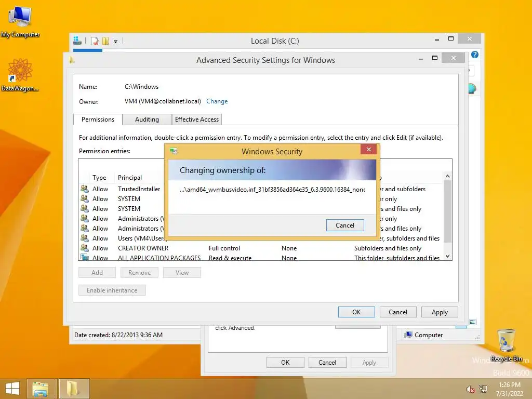
Task: Click the Local Disk window system icon
Action: coord(77,41)
